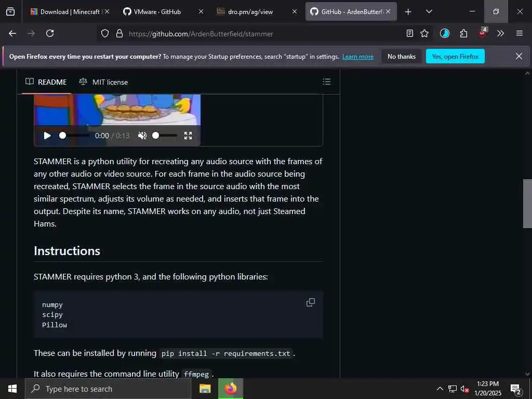
Task: Click the Instructions heading
Action: (67, 251)
